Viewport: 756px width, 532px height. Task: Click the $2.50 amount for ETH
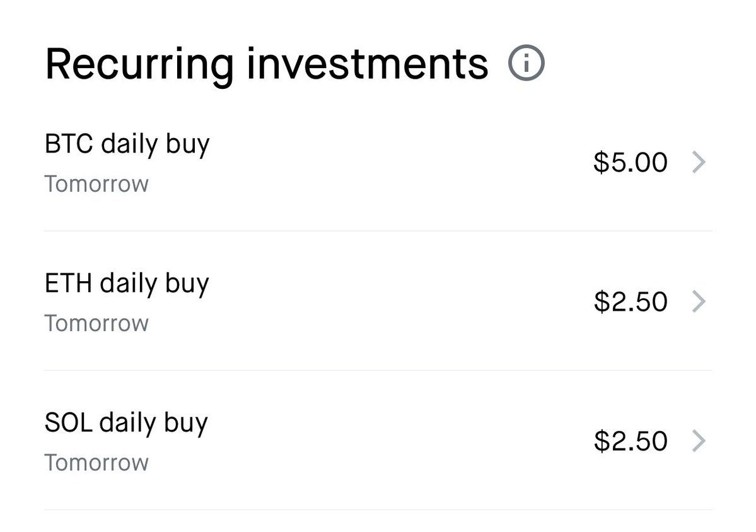[x=630, y=302]
